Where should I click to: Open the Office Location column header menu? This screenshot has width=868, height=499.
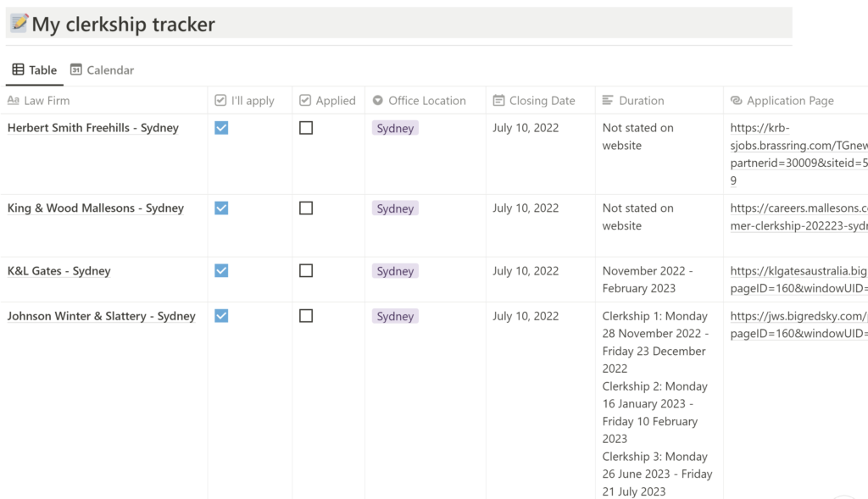click(426, 100)
